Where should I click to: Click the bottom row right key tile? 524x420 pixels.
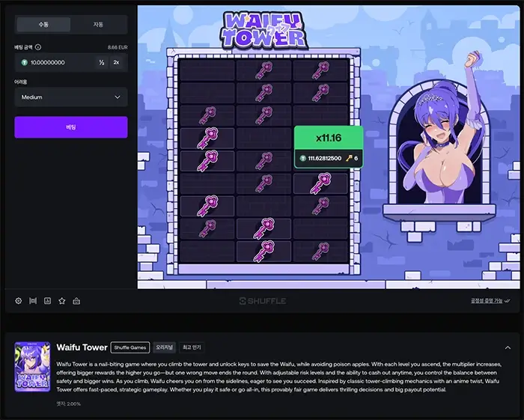[320, 252]
